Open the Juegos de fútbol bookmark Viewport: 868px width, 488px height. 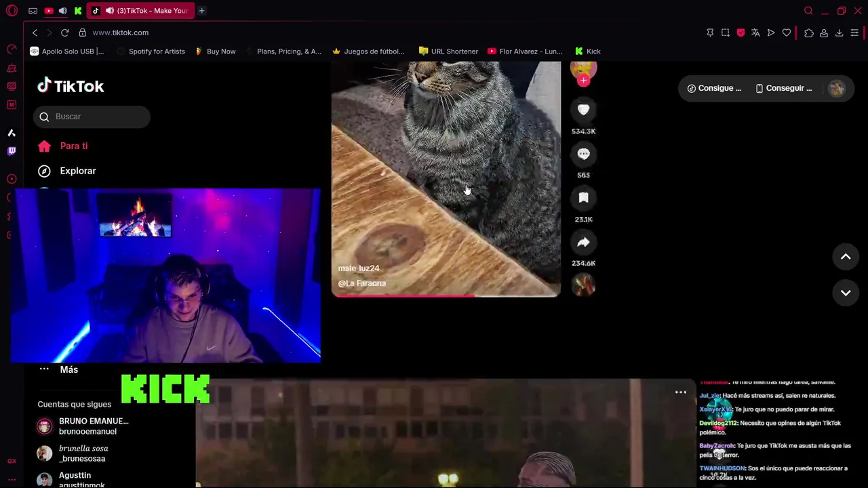click(368, 52)
